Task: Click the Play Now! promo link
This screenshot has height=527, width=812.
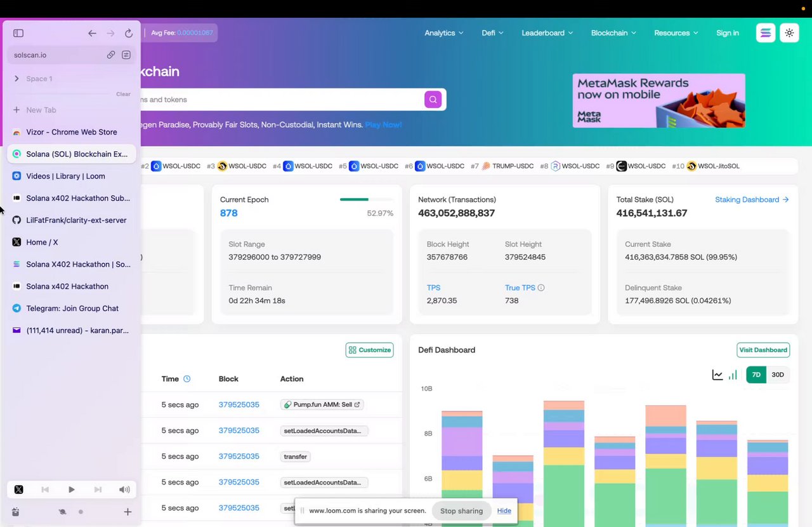Action: 383,125
